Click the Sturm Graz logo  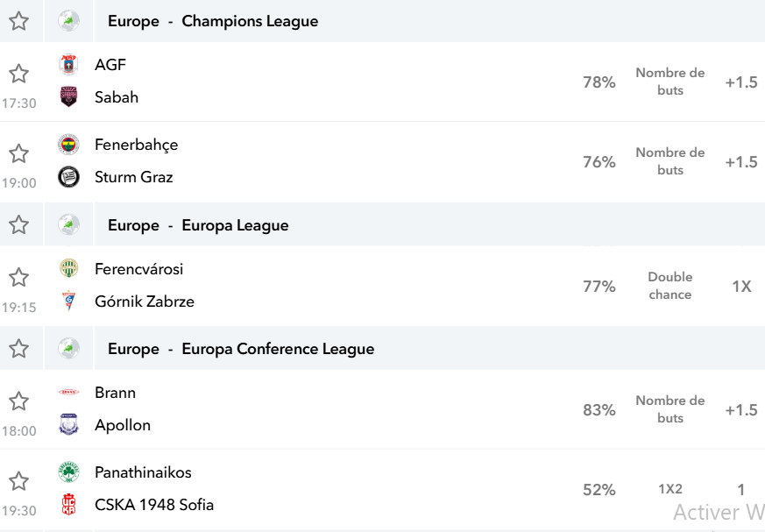click(x=69, y=177)
